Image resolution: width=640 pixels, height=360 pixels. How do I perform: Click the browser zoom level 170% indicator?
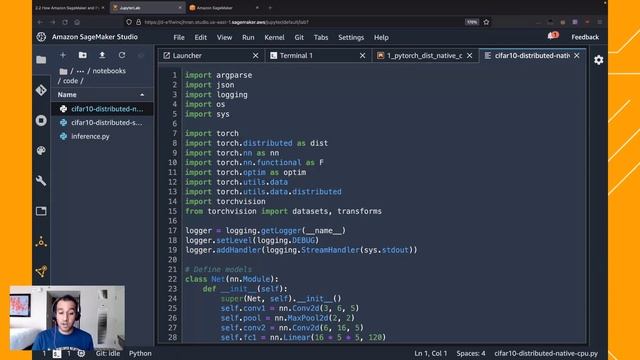[471, 22]
